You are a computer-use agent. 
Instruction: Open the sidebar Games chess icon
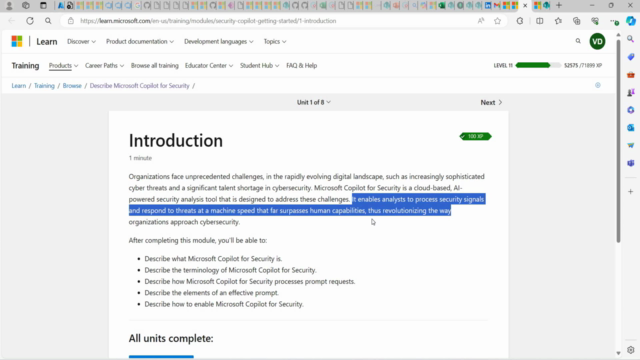(x=631, y=92)
